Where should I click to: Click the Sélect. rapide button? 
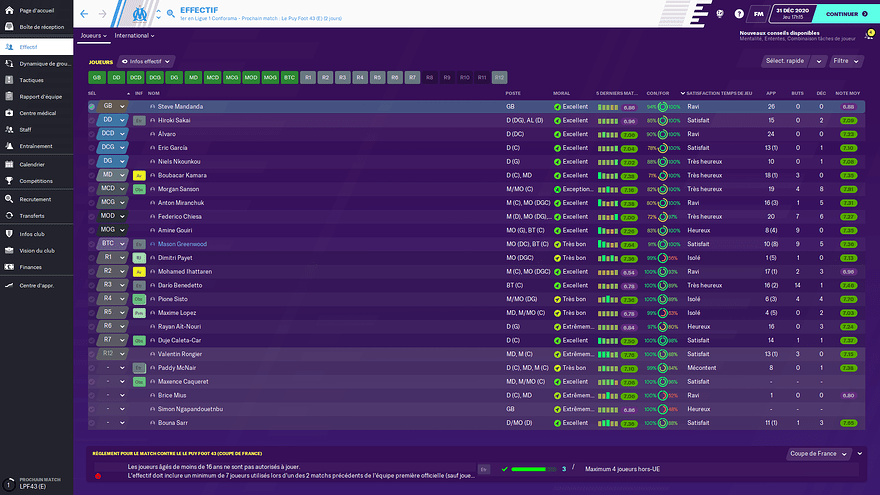click(x=790, y=61)
